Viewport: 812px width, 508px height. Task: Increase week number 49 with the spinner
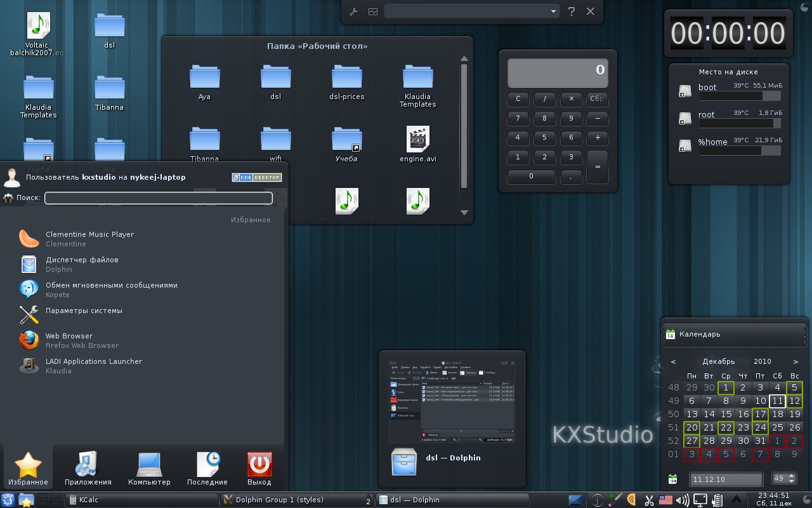[792, 476]
